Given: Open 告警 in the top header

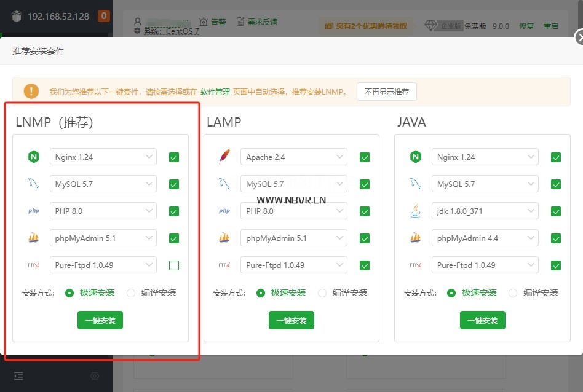Looking at the screenshot, I should coord(213,22).
